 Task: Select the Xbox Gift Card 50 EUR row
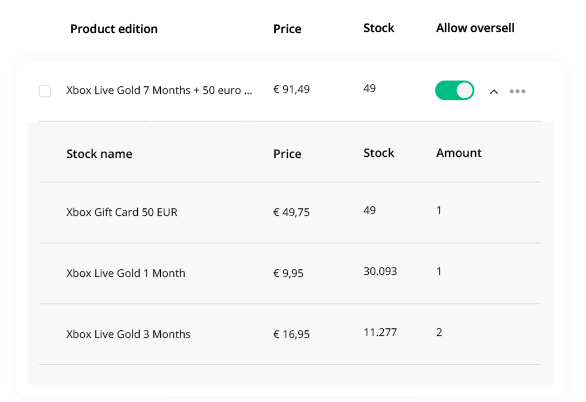point(290,212)
